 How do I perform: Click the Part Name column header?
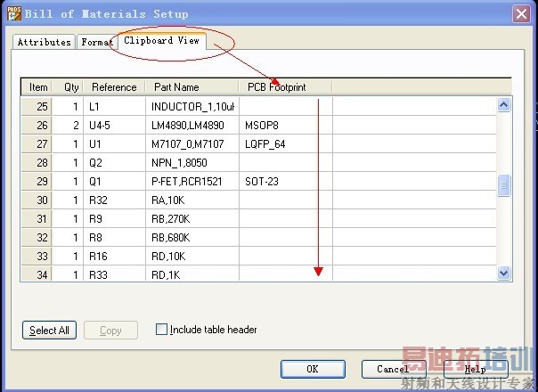192,87
